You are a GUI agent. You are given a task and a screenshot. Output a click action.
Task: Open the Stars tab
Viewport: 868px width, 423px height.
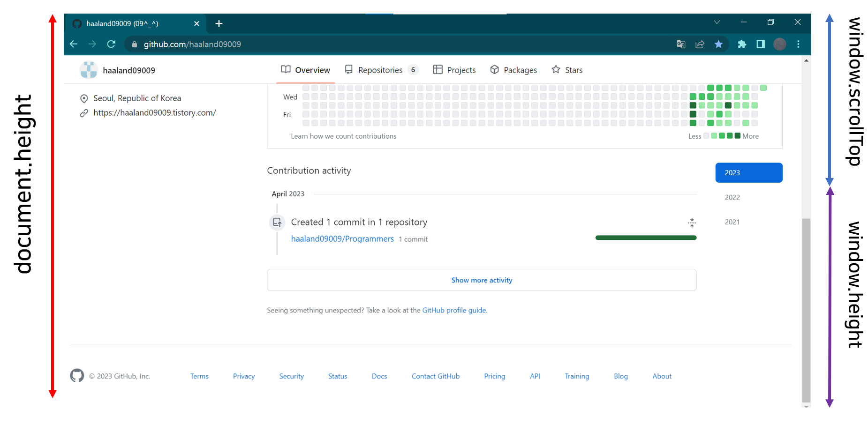tap(567, 70)
